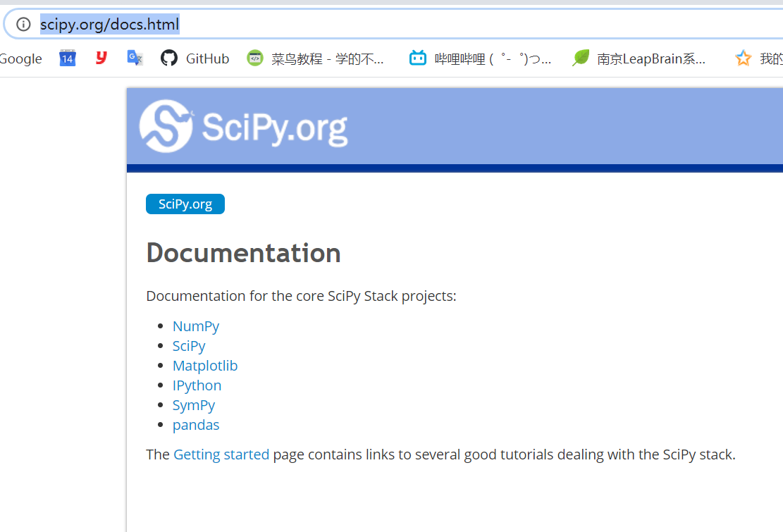Open the Google Calendar bookmark icon
Screen dimensions: 783x532
pos(68,58)
